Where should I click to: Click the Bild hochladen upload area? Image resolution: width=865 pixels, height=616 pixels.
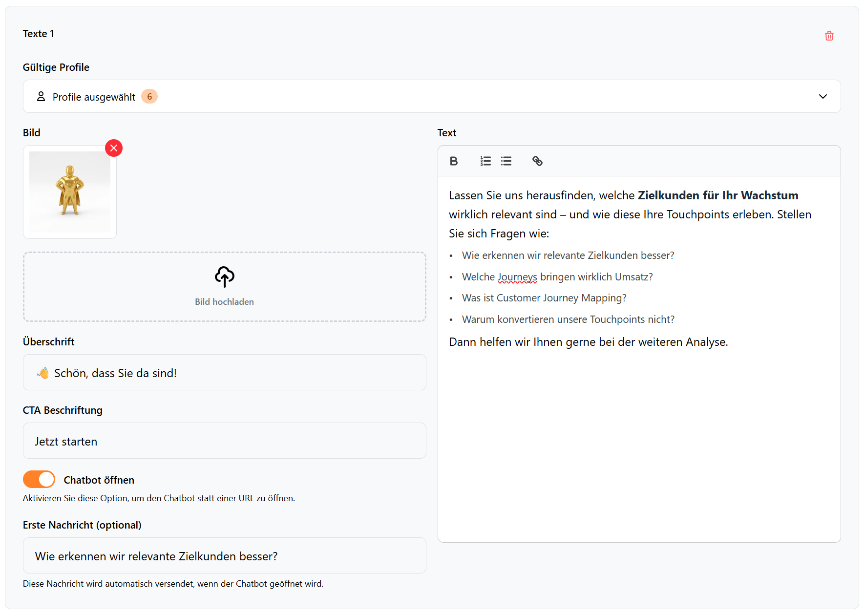[x=225, y=287]
